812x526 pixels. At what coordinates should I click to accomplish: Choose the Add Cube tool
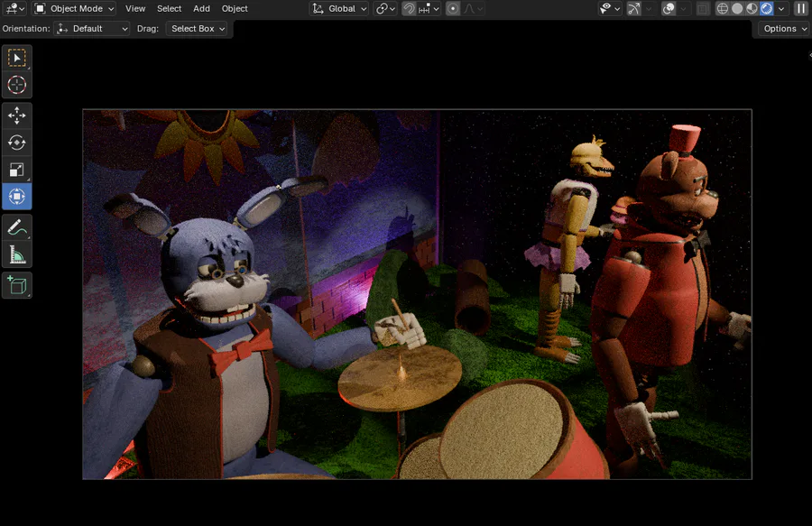tap(16, 285)
